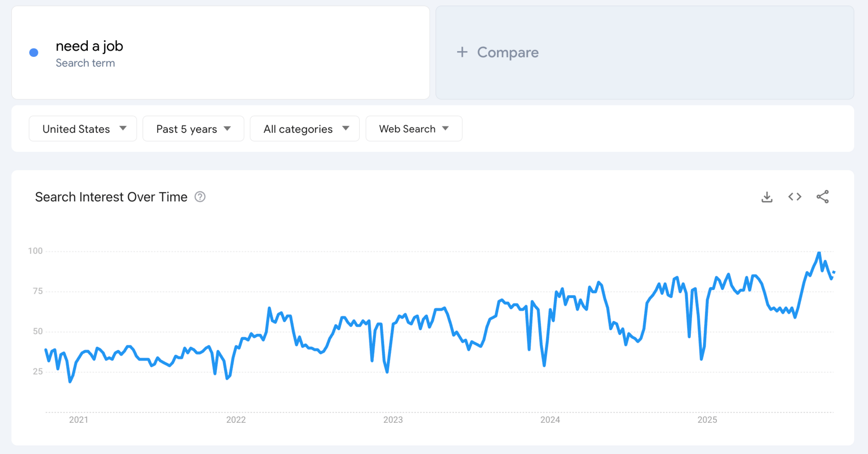Click the Search Interest Over Time heading
The height and width of the screenshot is (454, 868).
[x=111, y=197]
